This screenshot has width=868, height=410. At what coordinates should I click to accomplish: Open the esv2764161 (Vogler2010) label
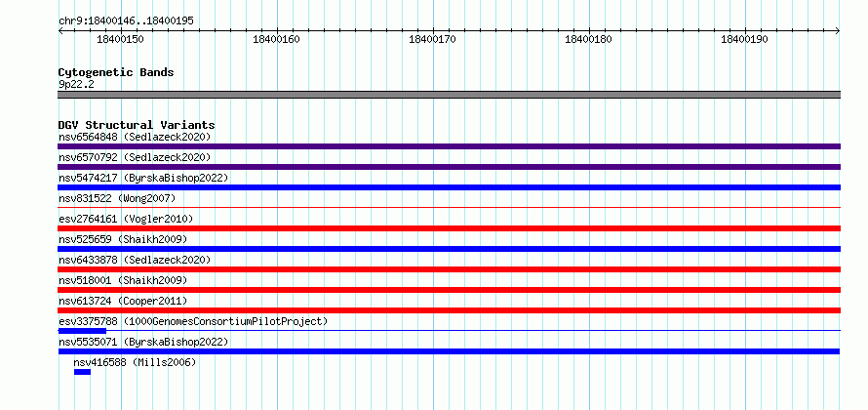click(x=126, y=219)
